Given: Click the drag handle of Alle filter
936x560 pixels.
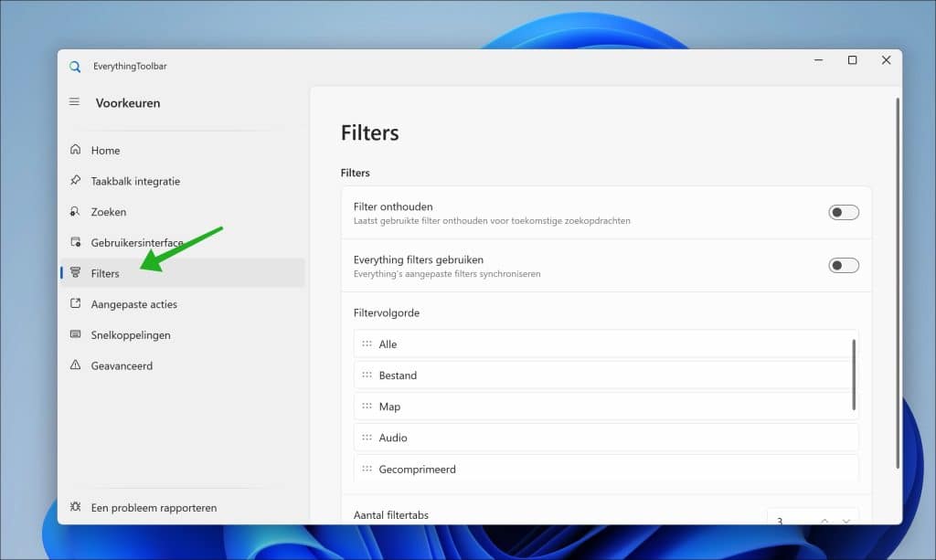Looking at the screenshot, I should coord(367,343).
